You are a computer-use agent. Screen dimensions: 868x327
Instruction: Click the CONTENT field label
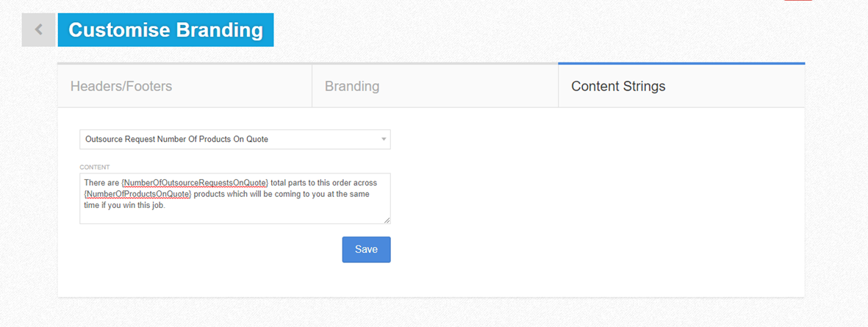(x=95, y=167)
